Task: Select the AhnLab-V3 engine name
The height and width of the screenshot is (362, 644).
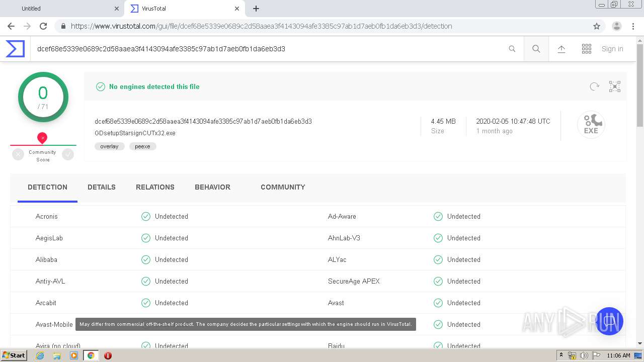Action: point(344,238)
